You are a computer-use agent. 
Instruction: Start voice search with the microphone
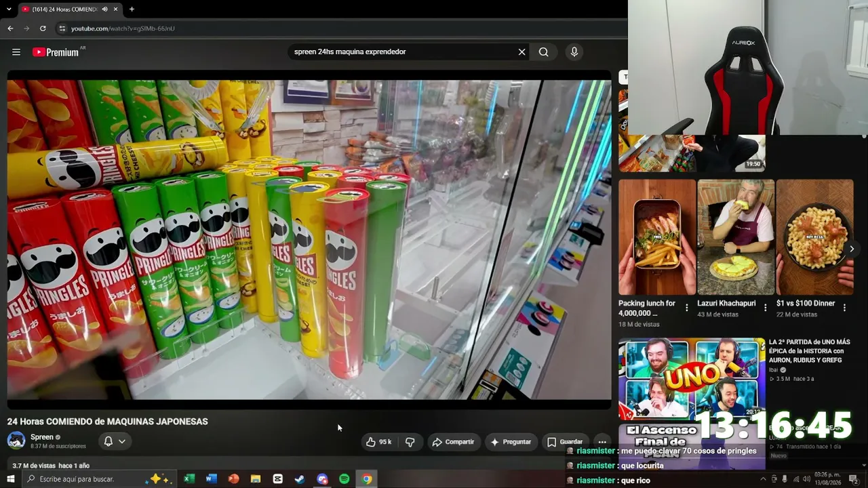coord(574,52)
